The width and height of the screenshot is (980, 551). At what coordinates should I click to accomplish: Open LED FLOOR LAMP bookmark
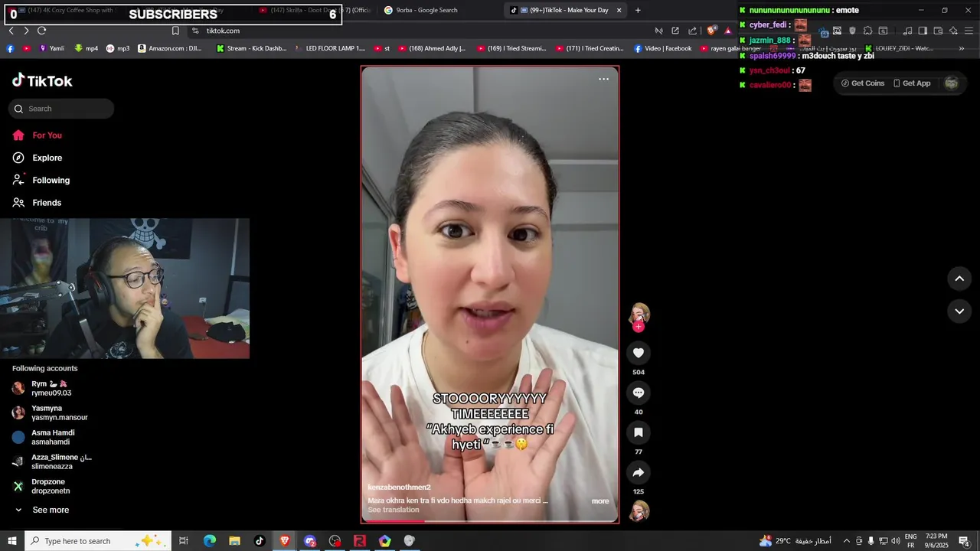coord(329,48)
